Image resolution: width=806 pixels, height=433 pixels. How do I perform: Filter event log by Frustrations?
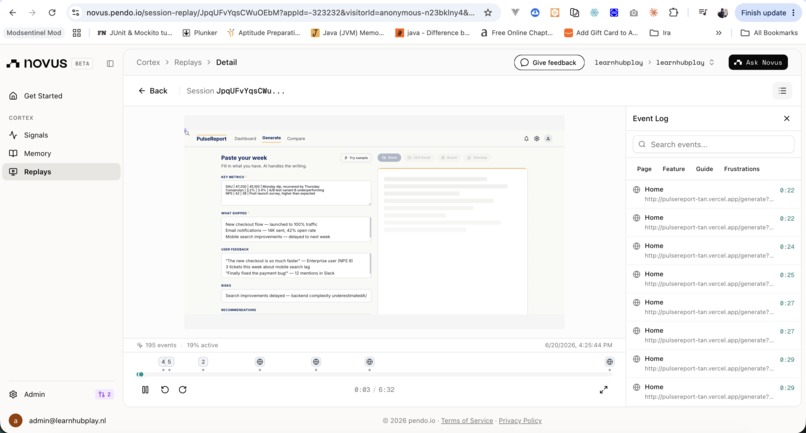tap(741, 169)
